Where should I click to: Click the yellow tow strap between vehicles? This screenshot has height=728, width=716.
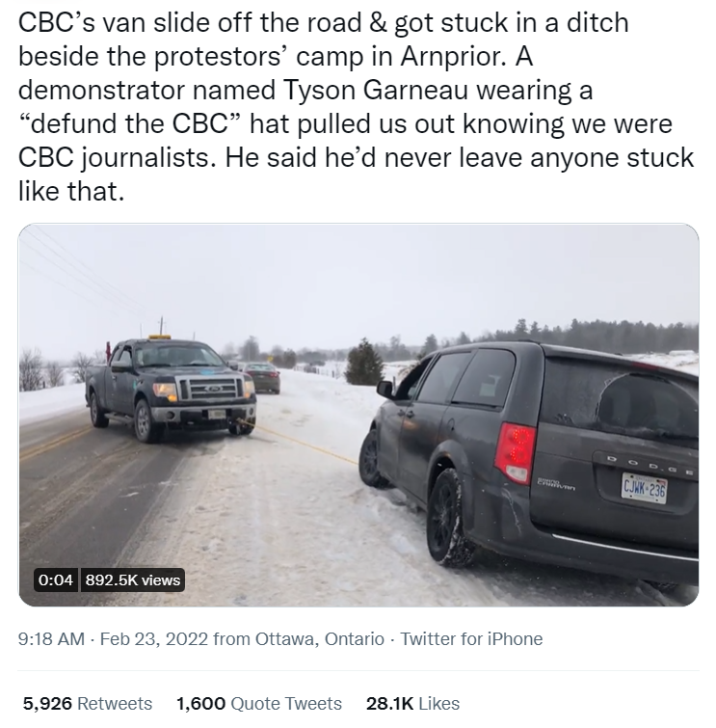300,442
